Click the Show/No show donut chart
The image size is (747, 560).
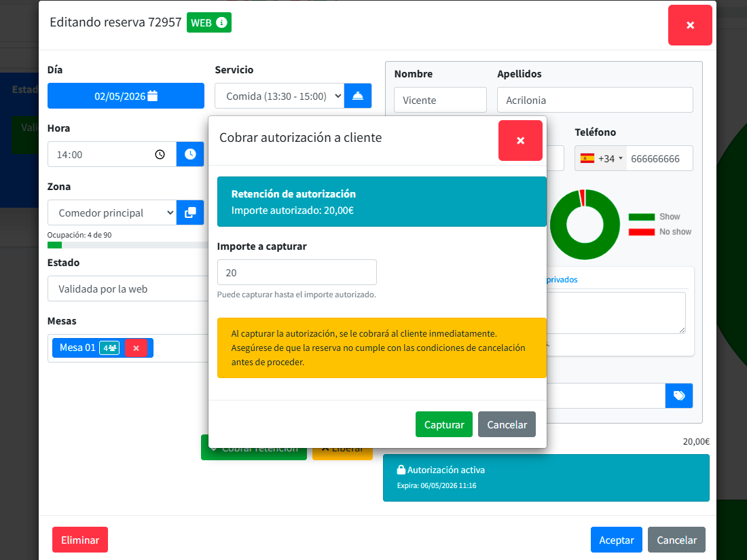(x=585, y=224)
